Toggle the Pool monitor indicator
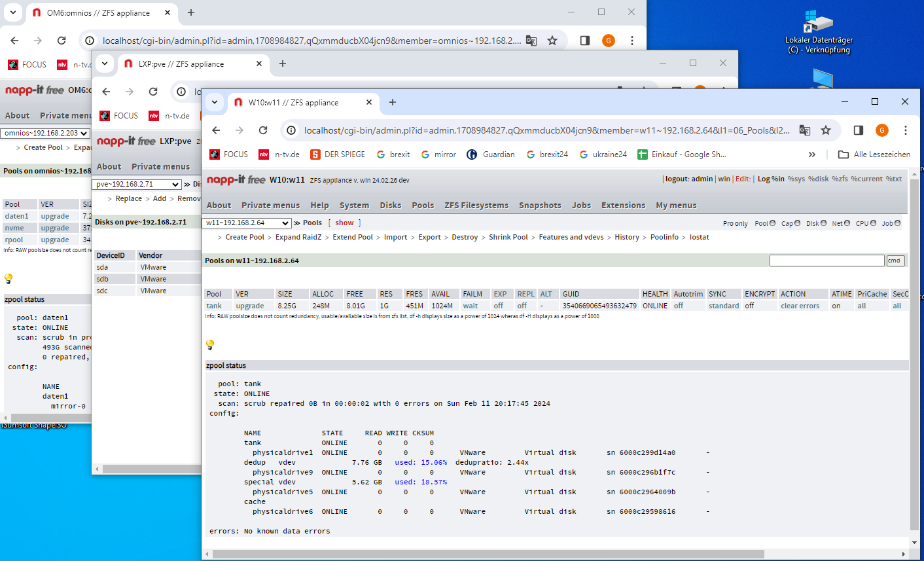This screenshot has height=561, width=924. 772,223
